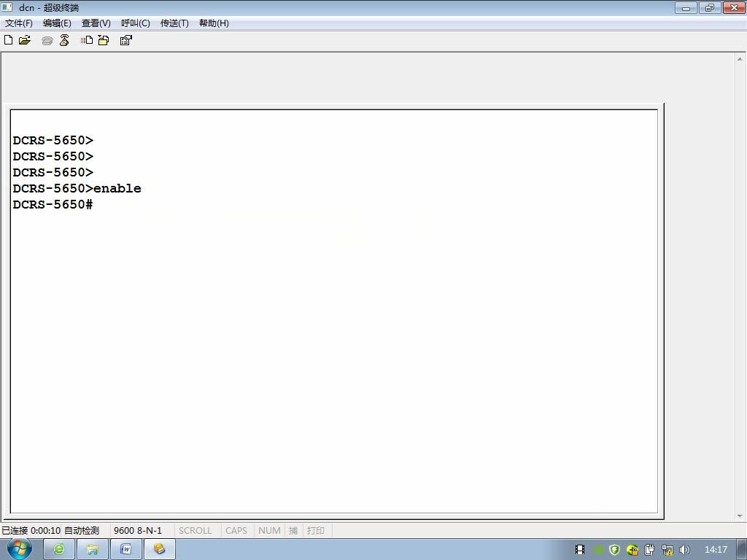The height and width of the screenshot is (560, 747).
Task: Open an existing session file icon
Action: tap(25, 40)
